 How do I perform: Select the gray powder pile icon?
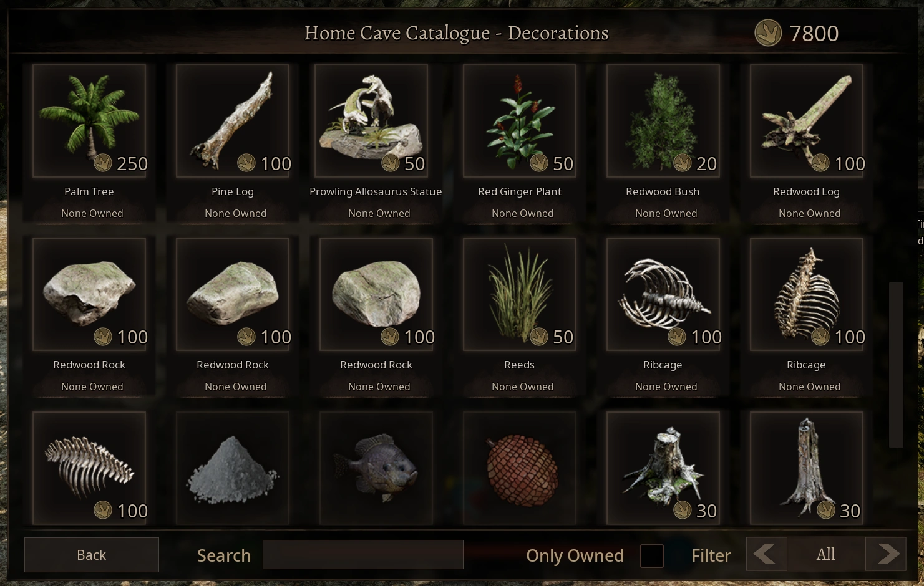click(x=233, y=468)
